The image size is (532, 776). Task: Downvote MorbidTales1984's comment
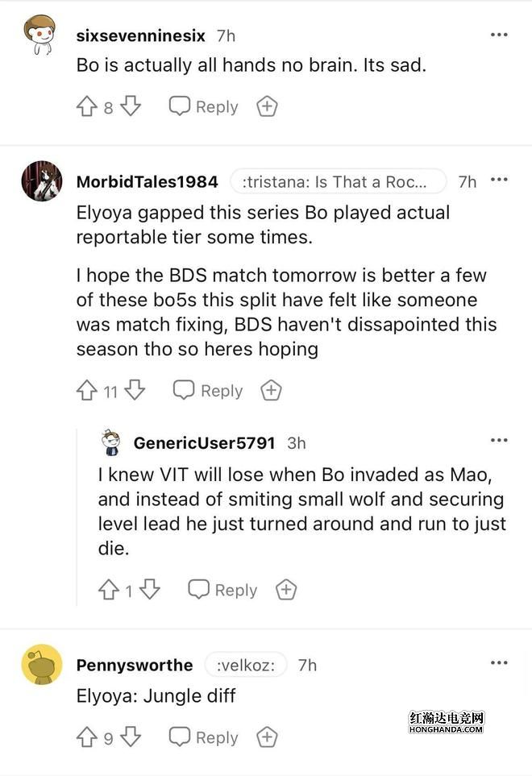tap(135, 391)
